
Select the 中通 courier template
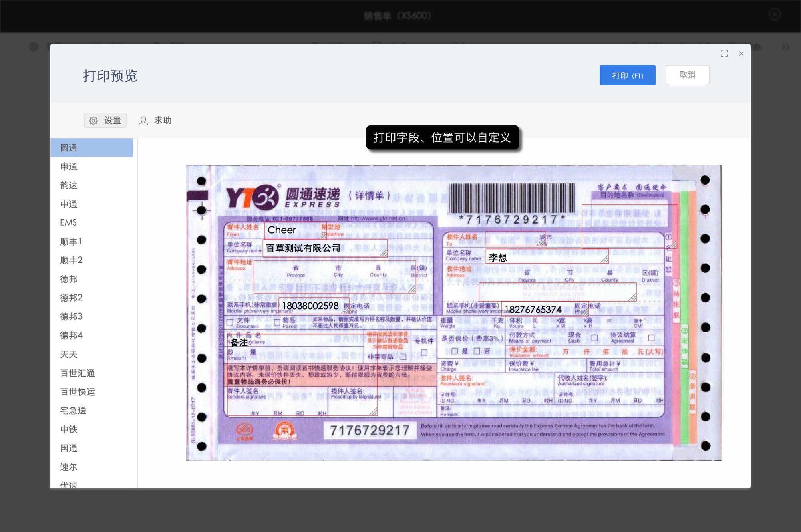[92, 204]
